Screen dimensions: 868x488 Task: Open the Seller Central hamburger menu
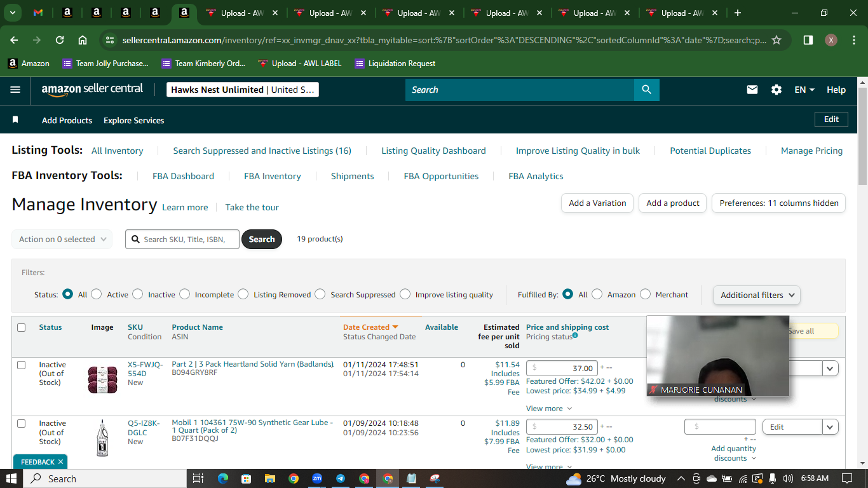click(x=15, y=90)
